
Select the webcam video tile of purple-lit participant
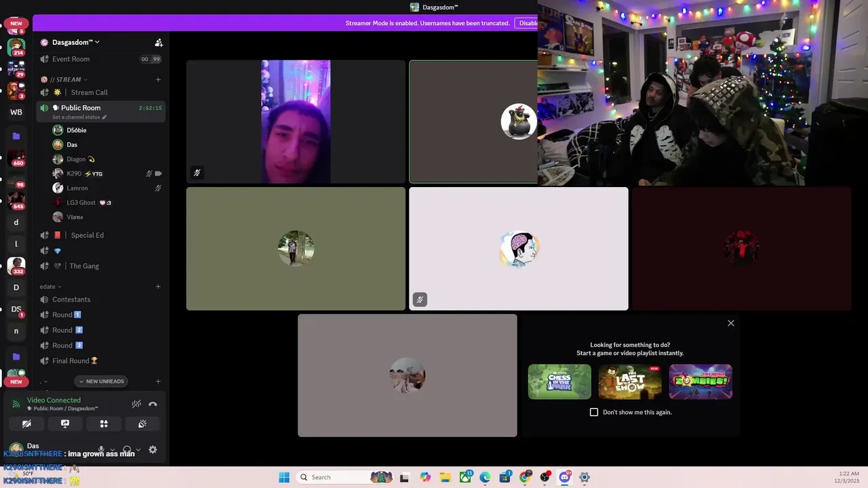[296, 122]
